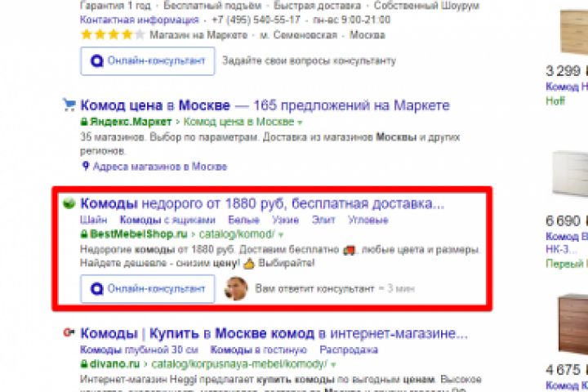Click the lock icon beside BestMebelShop.ru
588x392 pixels.
(84, 234)
